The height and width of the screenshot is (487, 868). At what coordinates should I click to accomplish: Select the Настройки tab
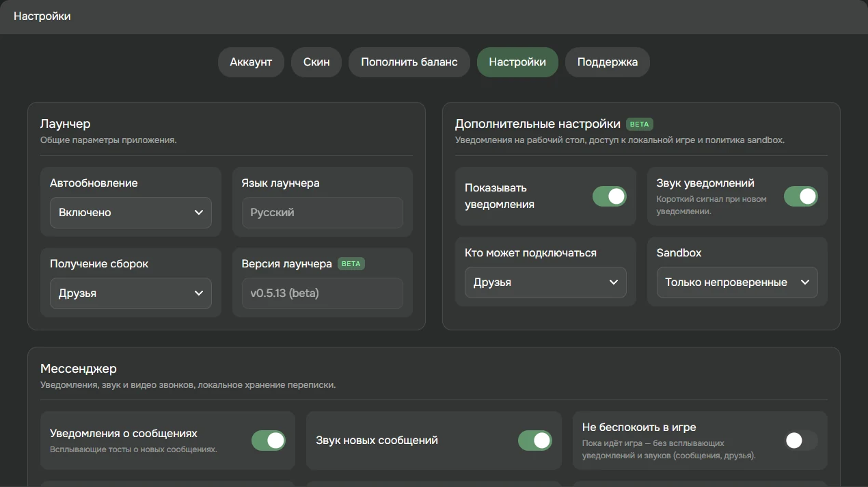(x=517, y=62)
